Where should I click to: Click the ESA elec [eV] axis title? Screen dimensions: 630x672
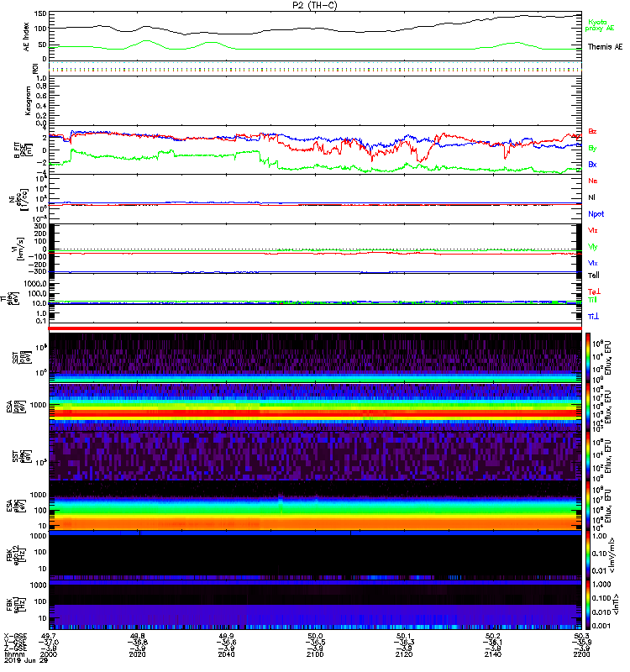[16, 506]
